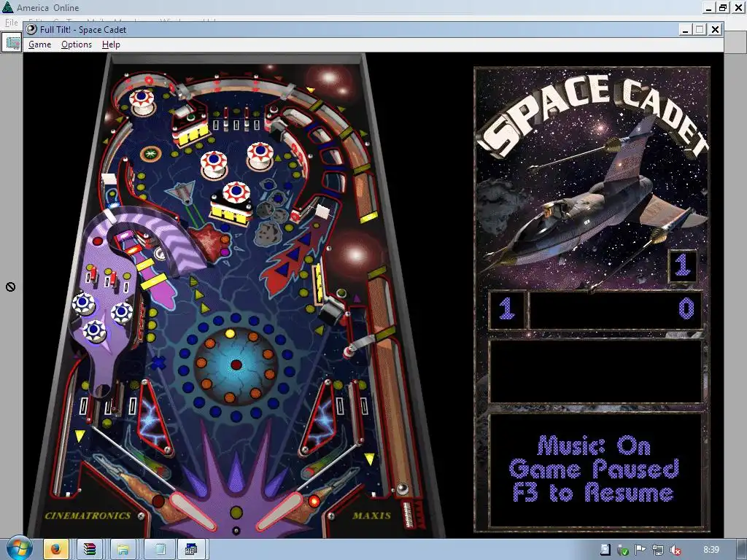Click the Action Center flag tray icon
The width and height of the screenshot is (747, 560).
640,551
